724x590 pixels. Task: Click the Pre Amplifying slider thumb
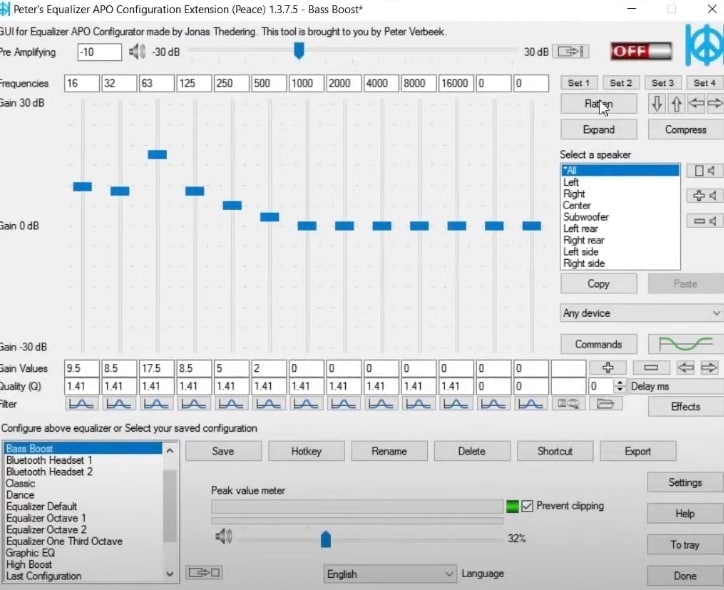(299, 51)
